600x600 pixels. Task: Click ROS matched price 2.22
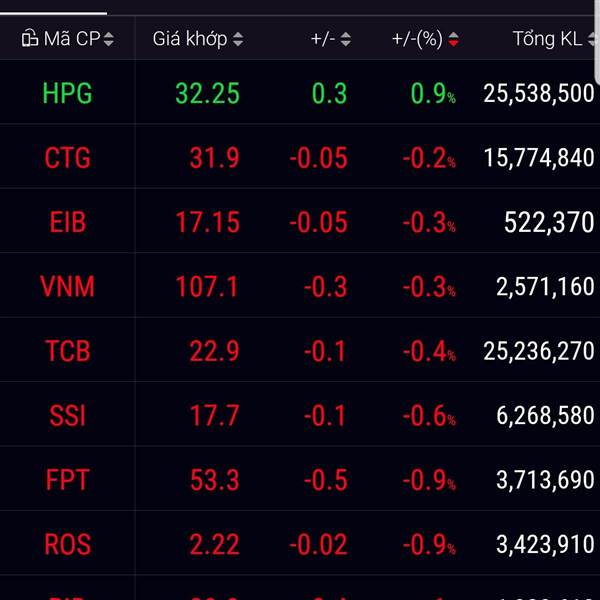[x=214, y=544]
